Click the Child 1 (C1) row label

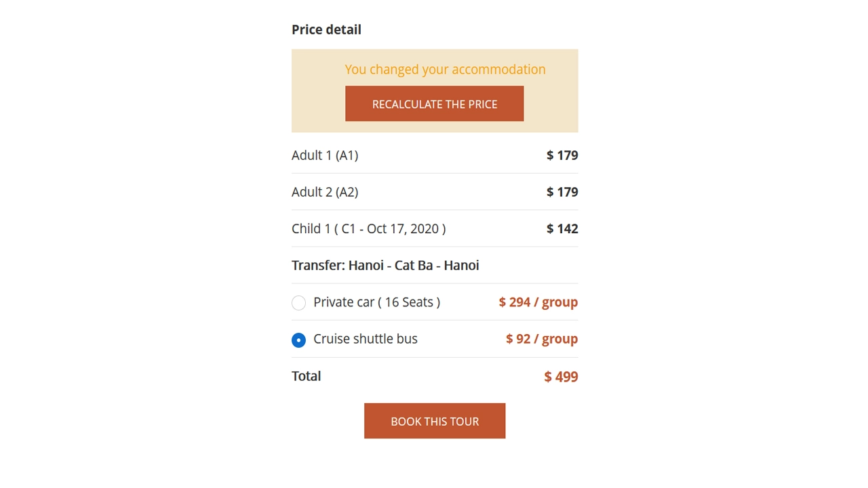[368, 228]
